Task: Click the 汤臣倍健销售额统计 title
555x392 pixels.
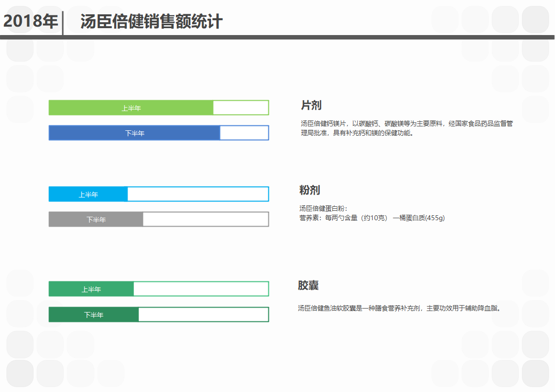Action: pyautogui.click(x=152, y=22)
